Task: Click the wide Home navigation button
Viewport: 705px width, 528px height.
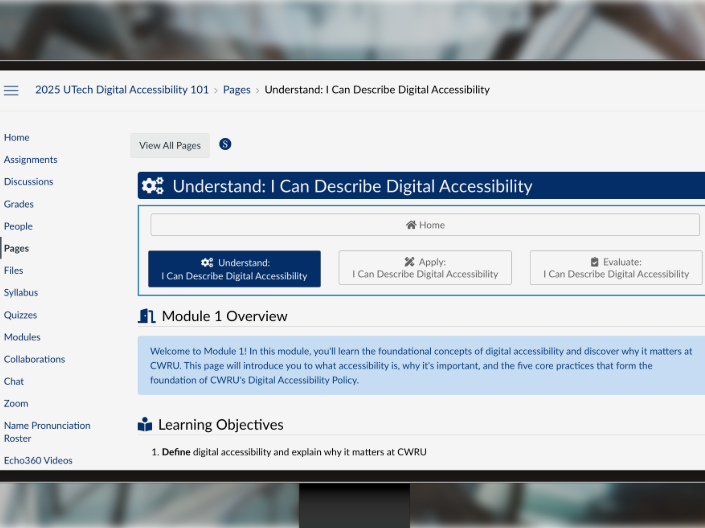Action: [425, 224]
